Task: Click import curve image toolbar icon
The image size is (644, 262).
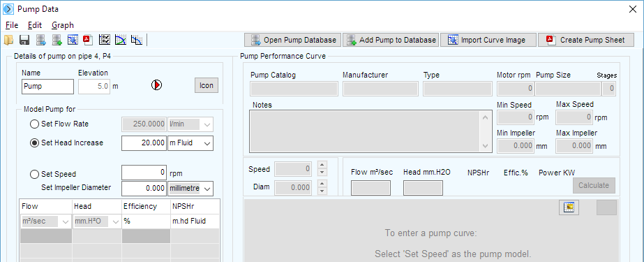Action: (73, 40)
